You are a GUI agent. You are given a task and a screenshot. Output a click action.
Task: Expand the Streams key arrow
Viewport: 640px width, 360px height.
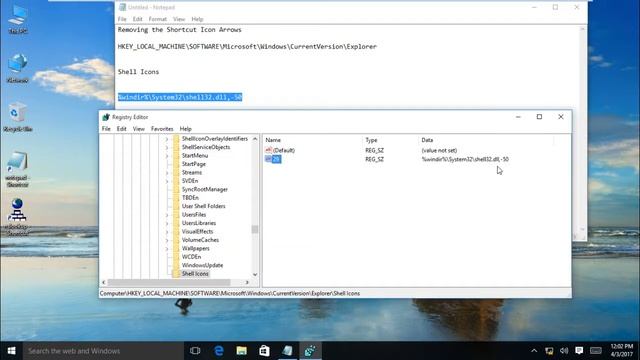[167, 173]
